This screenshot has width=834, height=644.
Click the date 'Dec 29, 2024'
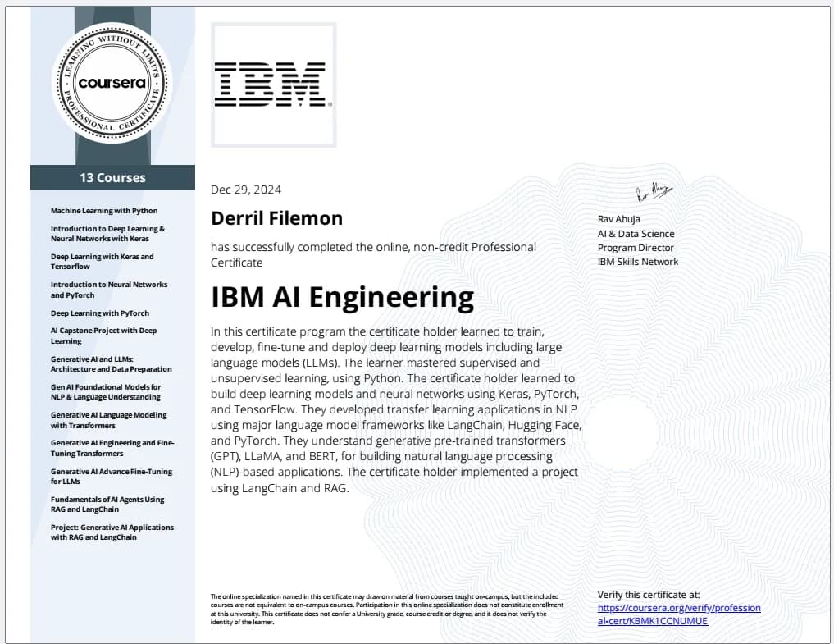[x=246, y=190]
